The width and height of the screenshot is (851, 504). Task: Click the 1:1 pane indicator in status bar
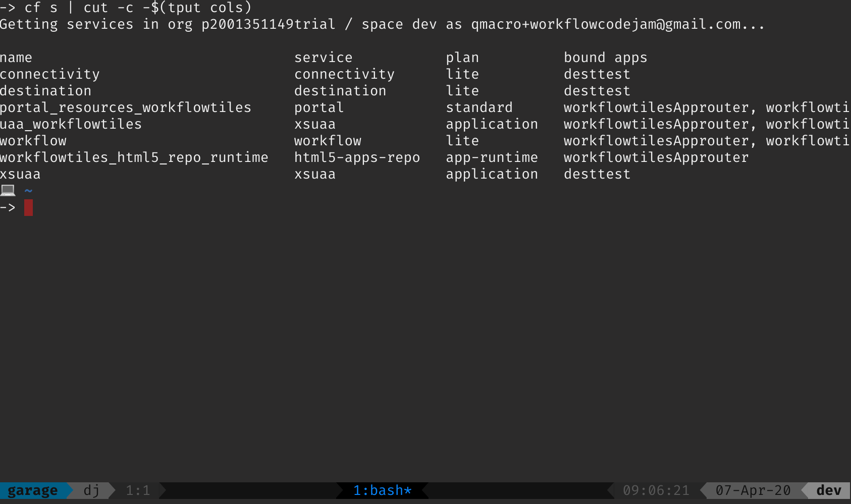(x=138, y=490)
